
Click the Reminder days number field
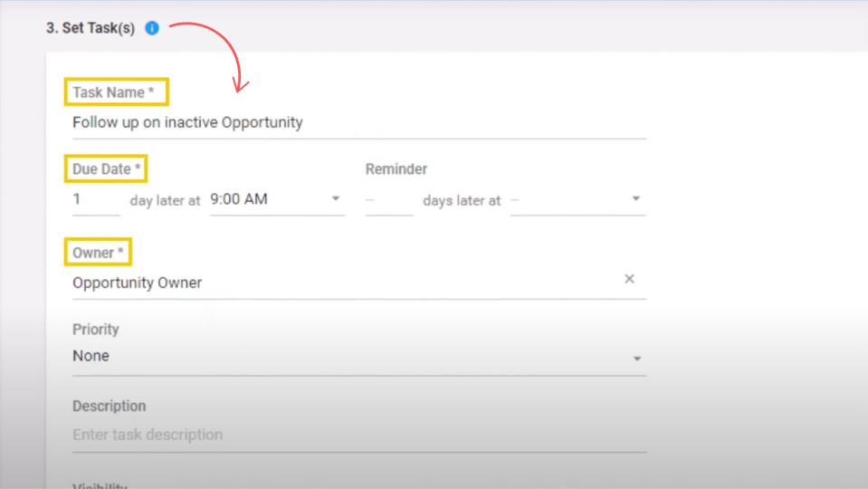click(x=389, y=200)
